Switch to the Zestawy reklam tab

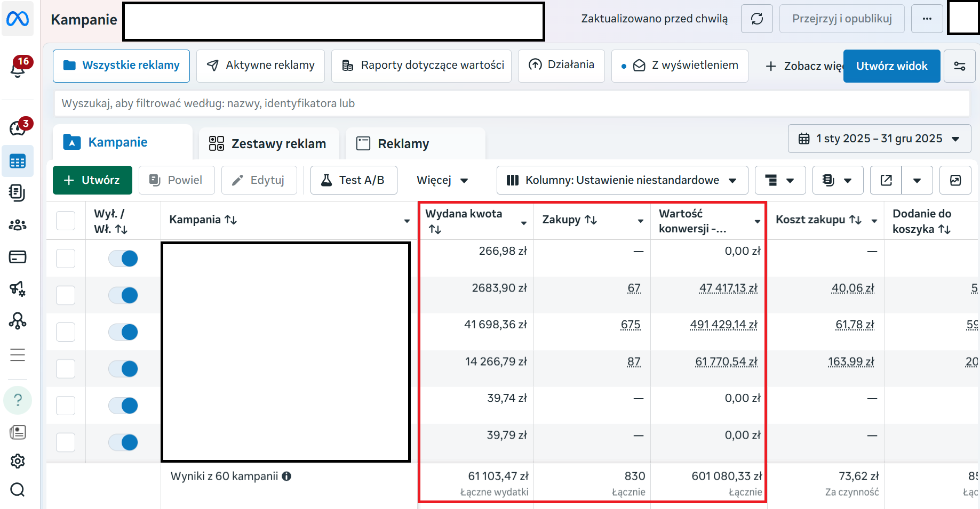point(268,143)
